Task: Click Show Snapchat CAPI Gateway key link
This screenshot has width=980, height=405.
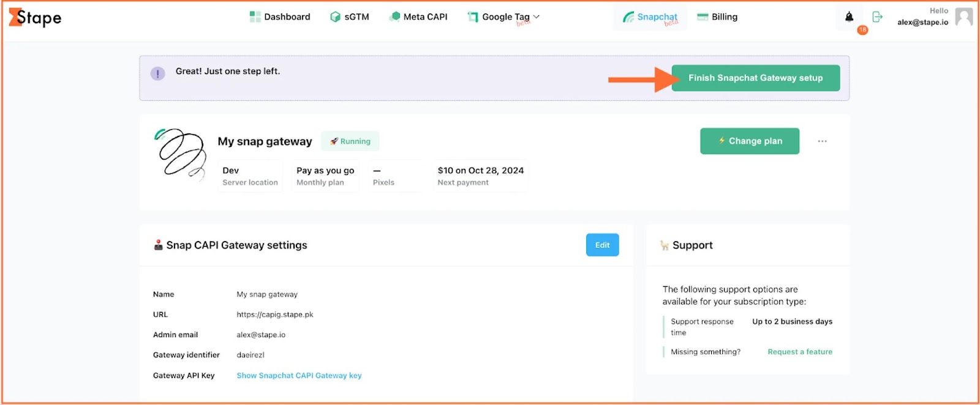Action: (299, 376)
